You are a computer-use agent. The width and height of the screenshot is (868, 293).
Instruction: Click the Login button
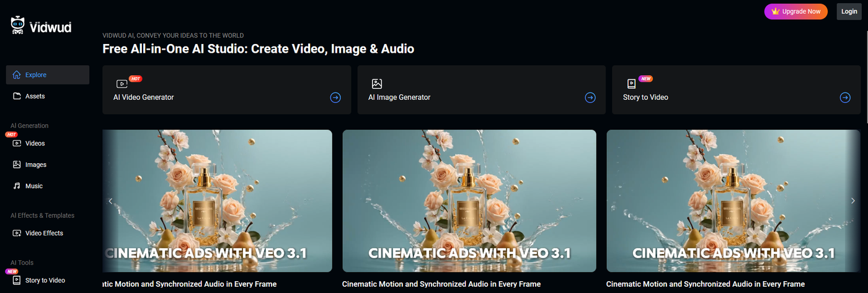pos(849,11)
